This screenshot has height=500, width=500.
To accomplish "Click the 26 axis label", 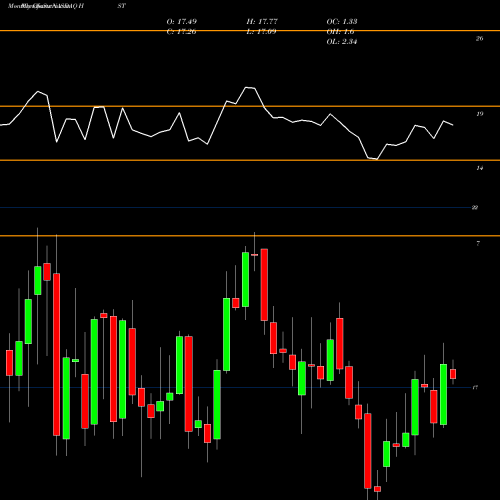I will pyautogui.click(x=479, y=39).
